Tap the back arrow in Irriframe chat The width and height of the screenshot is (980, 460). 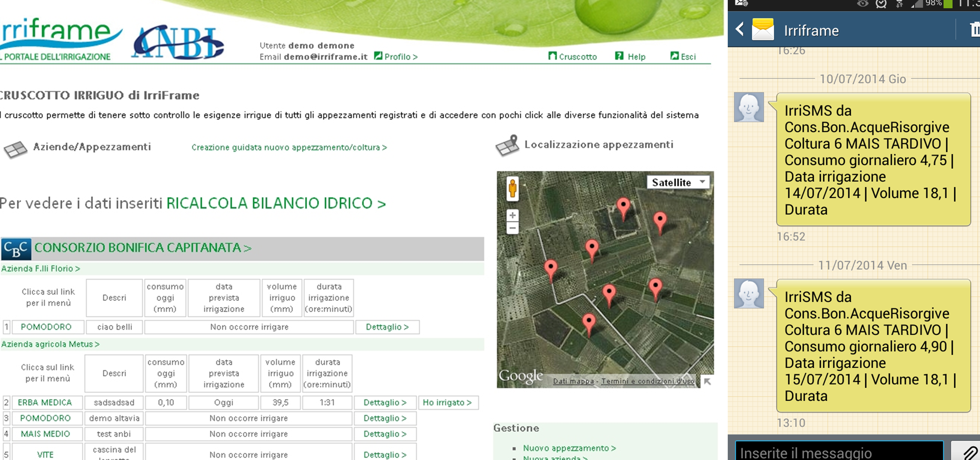(739, 29)
